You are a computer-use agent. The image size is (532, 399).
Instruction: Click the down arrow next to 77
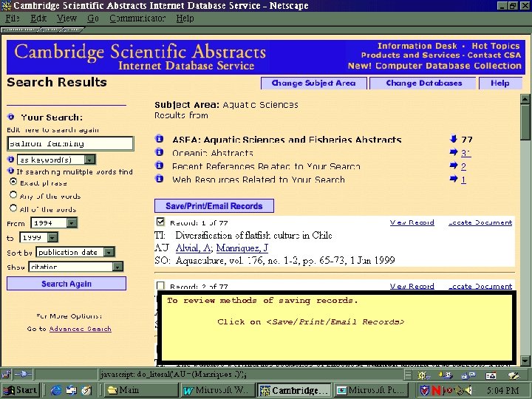coord(453,138)
